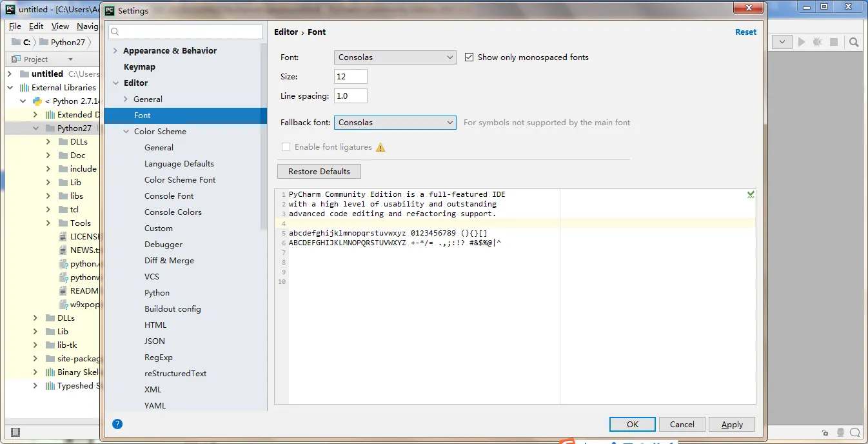The height and width of the screenshot is (444, 868).
Task: Open the File menu
Action: [x=15, y=26]
